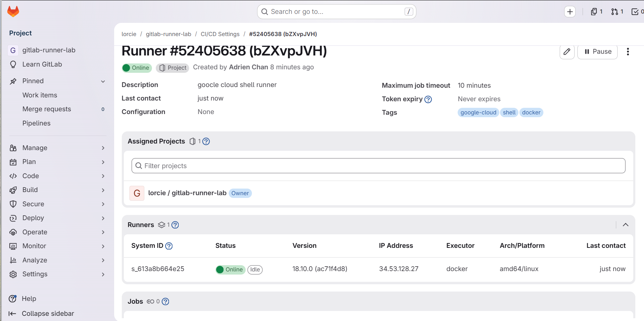This screenshot has width=644, height=321.
Task: Click IP address 34.53.128.27
Action: coord(399,269)
